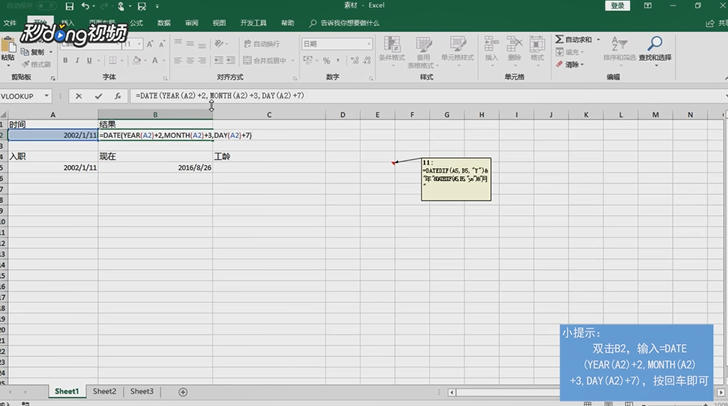Viewport: 728px width, 406px height.
Task: Toggle Underline formatting
Action: tap(89, 60)
